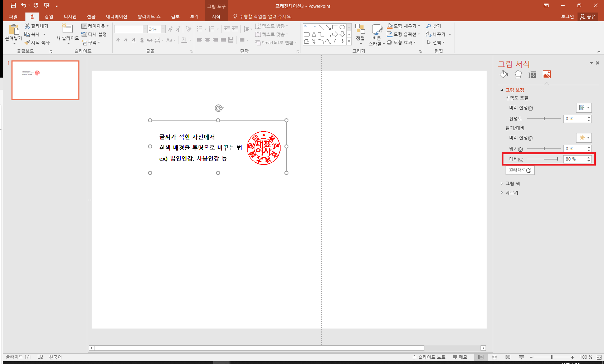Toggle Underline formatting button
This screenshot has height=364, width=604.
(133, 40)
